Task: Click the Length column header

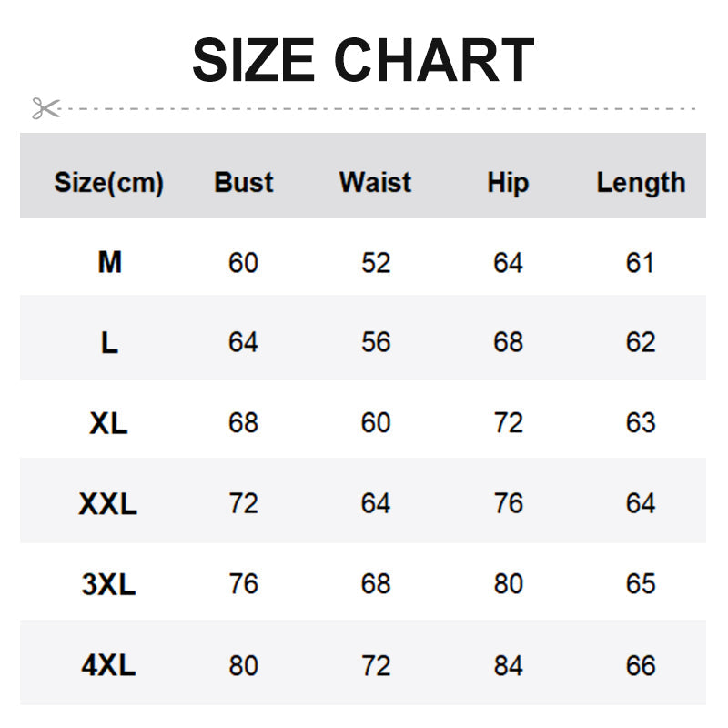Action: coord(640,183)
